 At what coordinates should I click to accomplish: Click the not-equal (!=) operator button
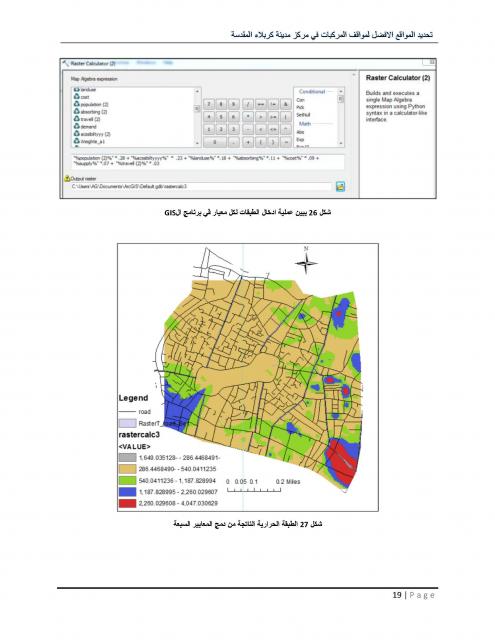[x=273, y=104]
